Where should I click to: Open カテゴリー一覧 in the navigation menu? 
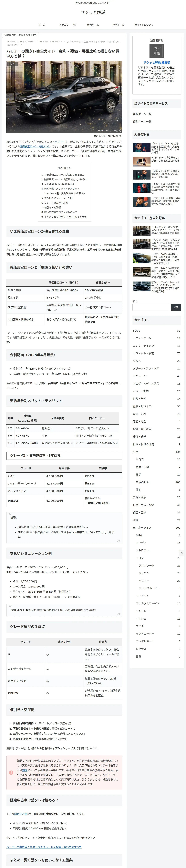68,25
